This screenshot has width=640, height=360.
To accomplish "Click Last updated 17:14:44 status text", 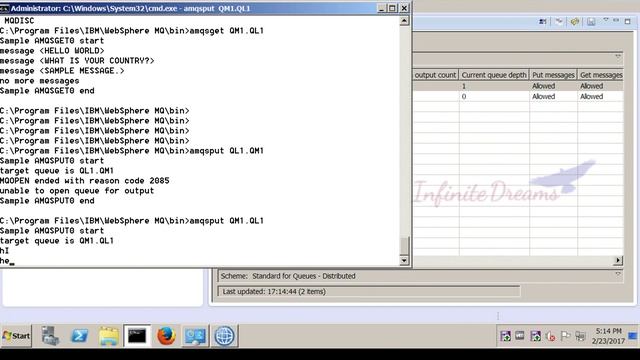I will [x=274, y=291].
